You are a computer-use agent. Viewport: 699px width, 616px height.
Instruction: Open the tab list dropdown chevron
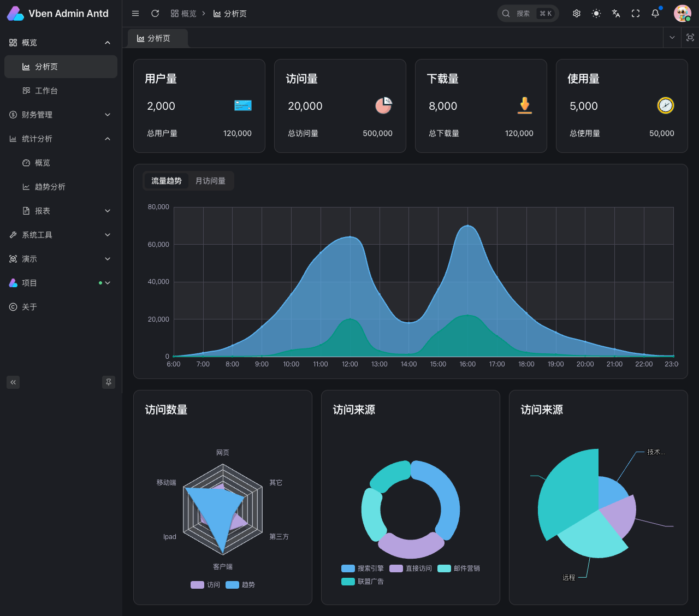point(672,38)
